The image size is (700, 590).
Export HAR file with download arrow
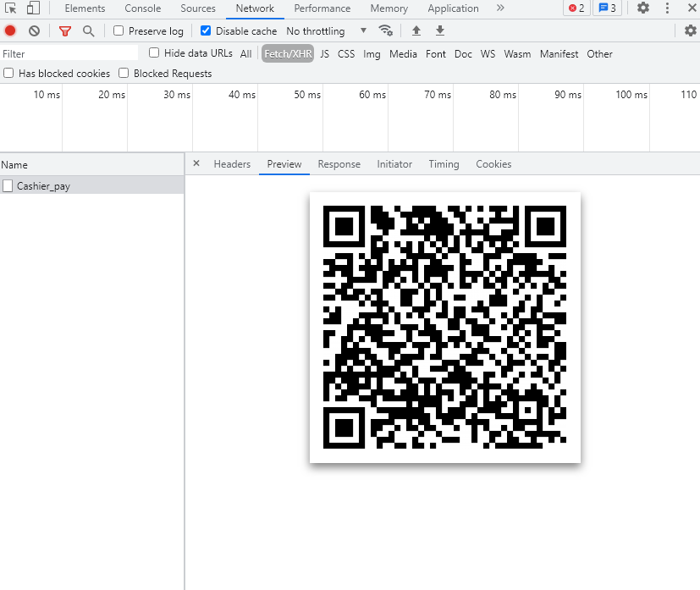pos(440,30)
